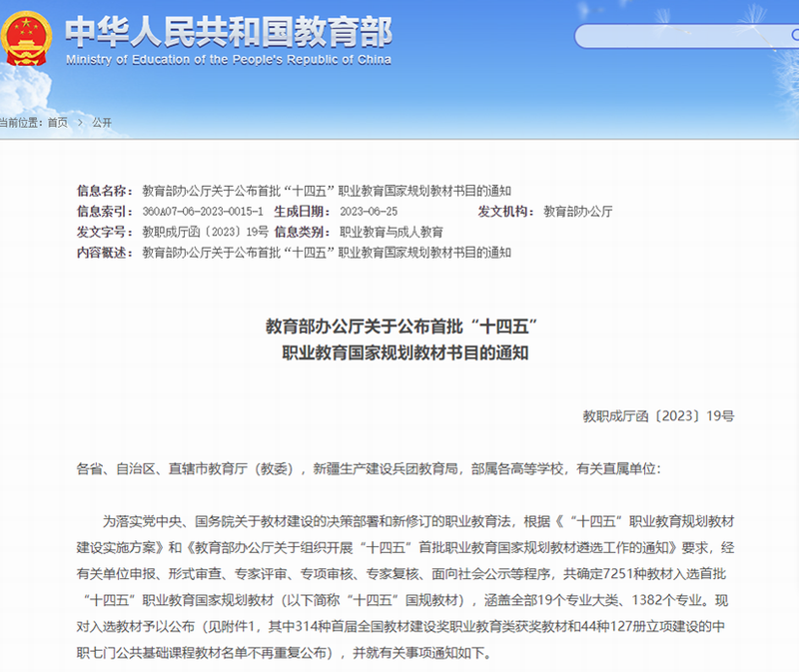Click the line containing 共确定7251种教材
The height and width of the screenshot is (672, 799).
point(401,574)
